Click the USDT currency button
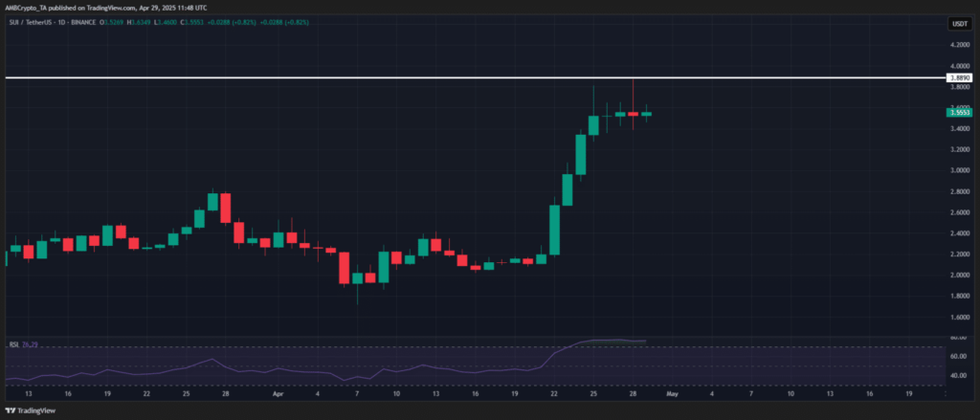Viewport: 980px width, 420px height. pos(959,24)
